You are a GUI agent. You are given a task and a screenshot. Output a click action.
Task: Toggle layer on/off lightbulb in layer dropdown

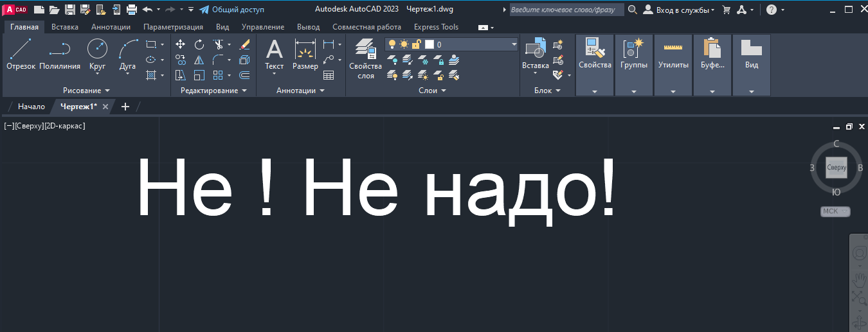(392, 44)
